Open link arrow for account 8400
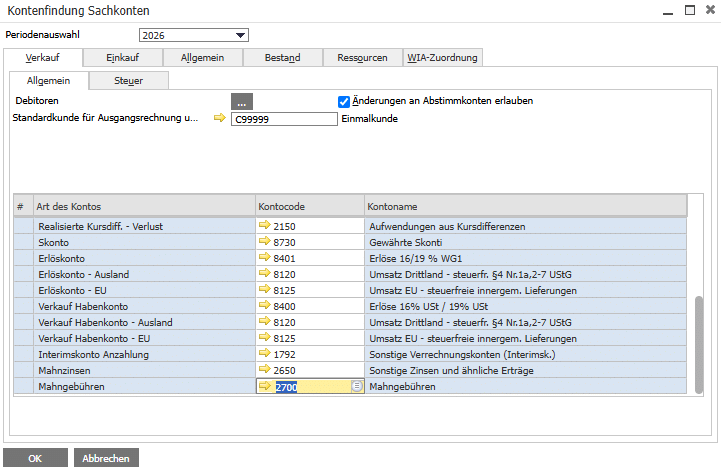 (264, 305)
